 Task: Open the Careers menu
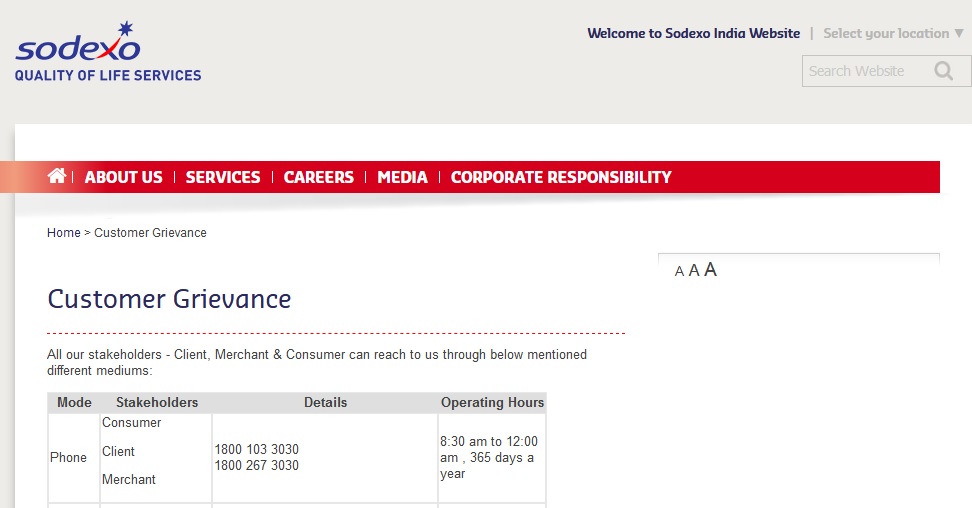tap(319, 177)
